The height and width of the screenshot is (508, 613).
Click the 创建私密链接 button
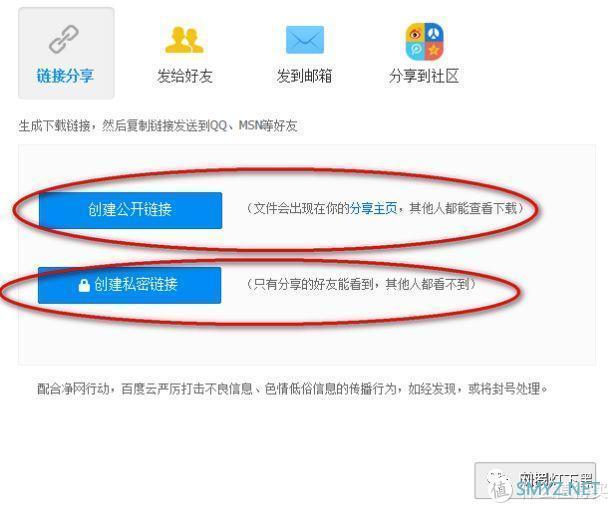point(130,285)
